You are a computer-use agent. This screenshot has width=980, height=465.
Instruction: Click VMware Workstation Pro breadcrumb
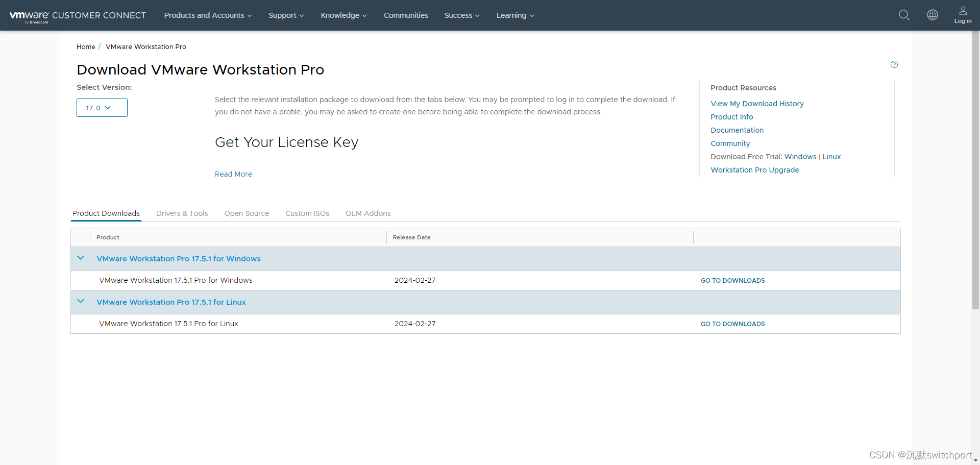(x=146, y=46)
